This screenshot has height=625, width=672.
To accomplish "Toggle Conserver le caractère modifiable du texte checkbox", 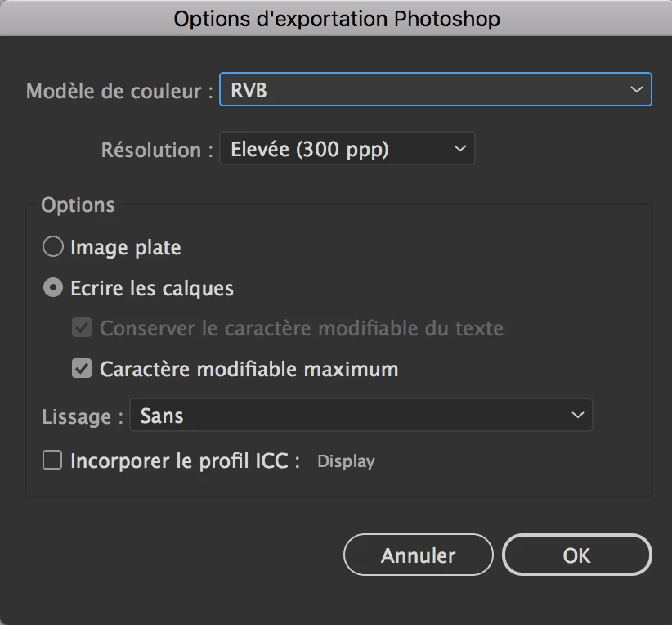I will tap(82, 329).
